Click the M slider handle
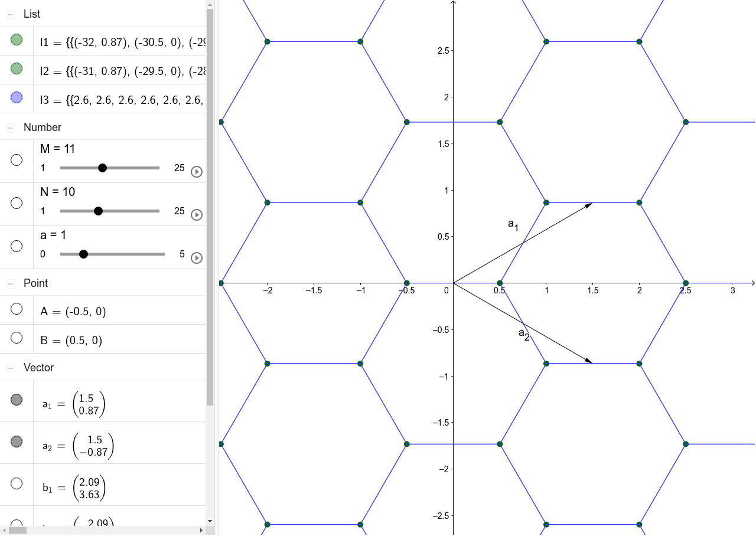Viewport: 756px width, 536px height. click(102, 168)
